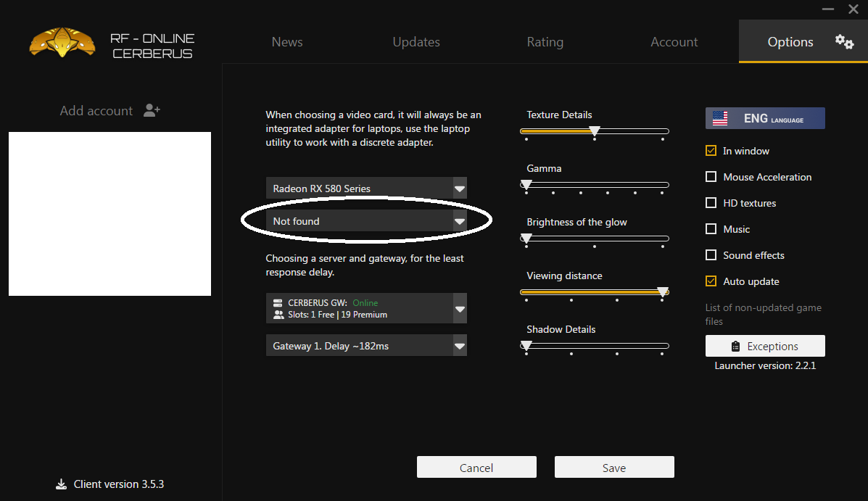
Task: Click the Gamma slider handle
Action: coord(526,185)
